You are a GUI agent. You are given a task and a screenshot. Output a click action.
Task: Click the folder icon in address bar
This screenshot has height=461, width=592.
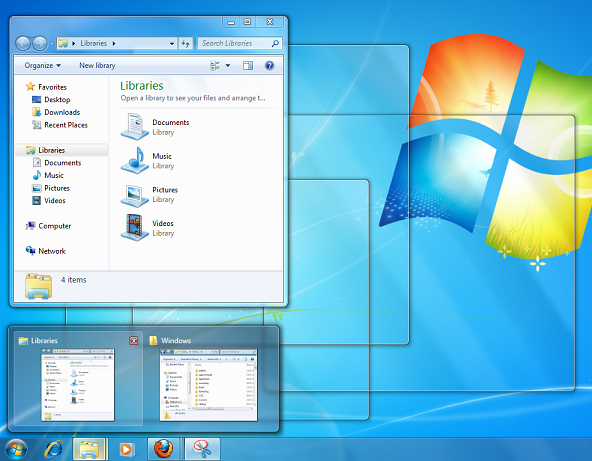pos(63,43)
